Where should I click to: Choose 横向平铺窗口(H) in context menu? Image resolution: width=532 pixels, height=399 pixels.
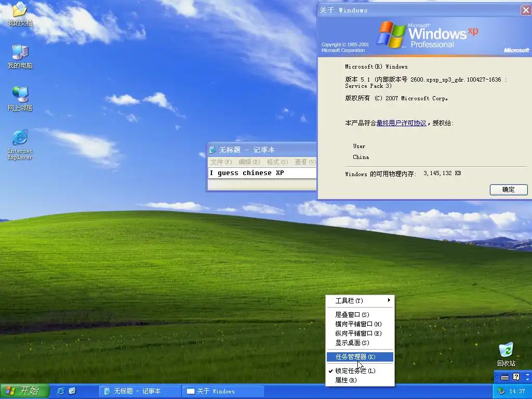coord(360,324)
